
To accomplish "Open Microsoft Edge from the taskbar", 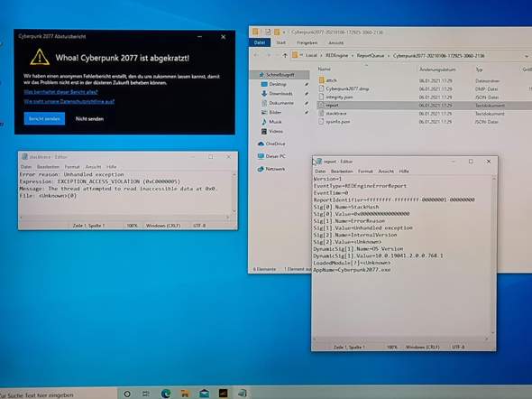I will [166, 394].
